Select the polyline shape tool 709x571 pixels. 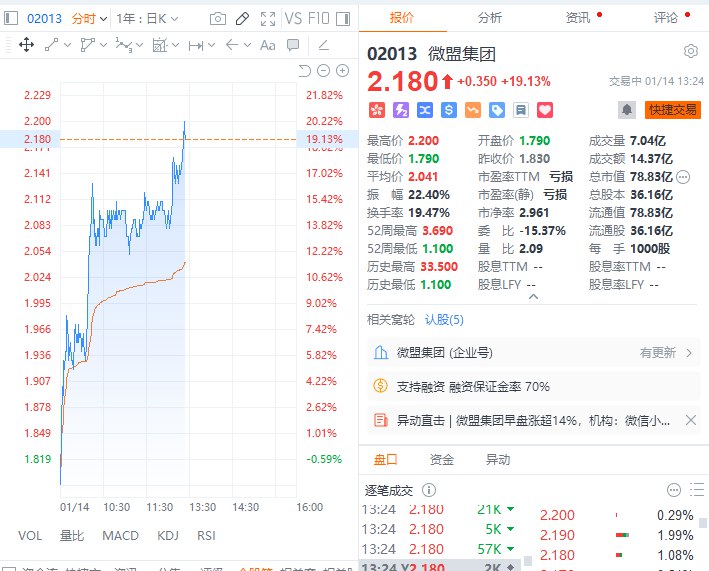[x=87, y=45]
